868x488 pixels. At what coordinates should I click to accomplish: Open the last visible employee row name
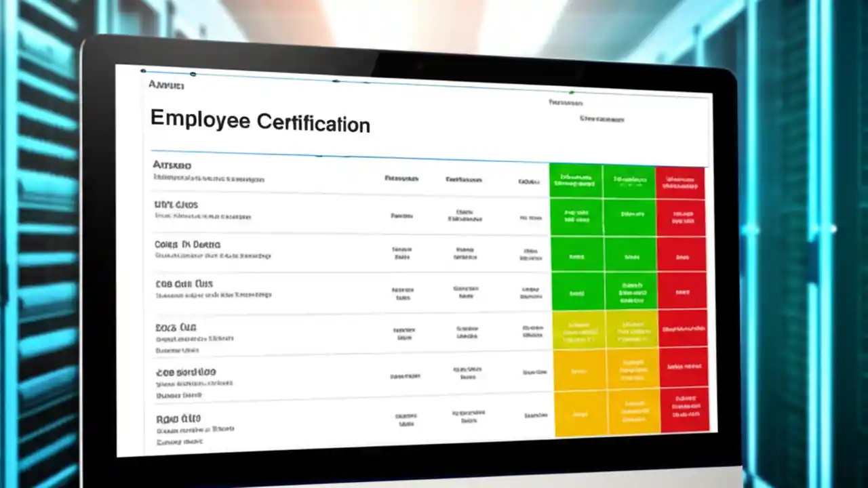[x=178, y=419]
